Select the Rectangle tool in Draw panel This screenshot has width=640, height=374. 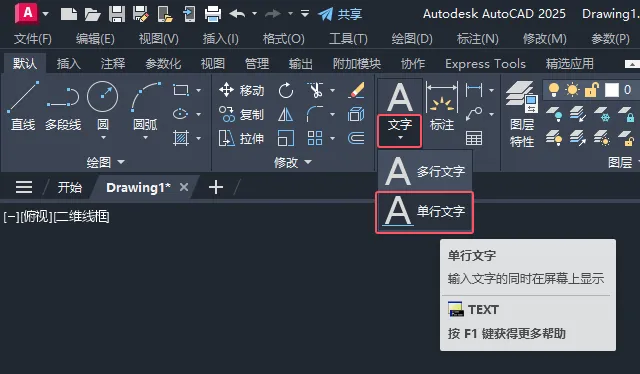click(x=181, y=90)
